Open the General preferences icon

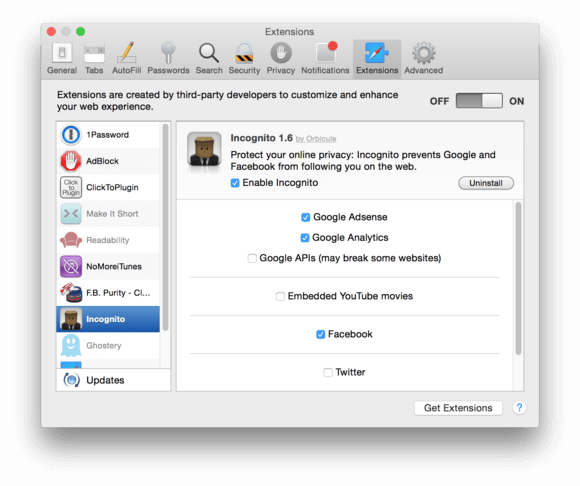62,53
